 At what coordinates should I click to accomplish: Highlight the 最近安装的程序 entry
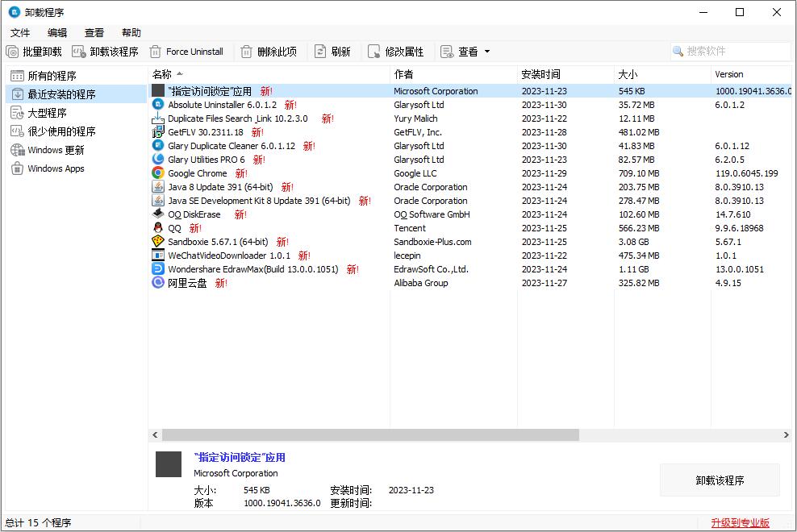pyautogui.click(x=56, y=94)
